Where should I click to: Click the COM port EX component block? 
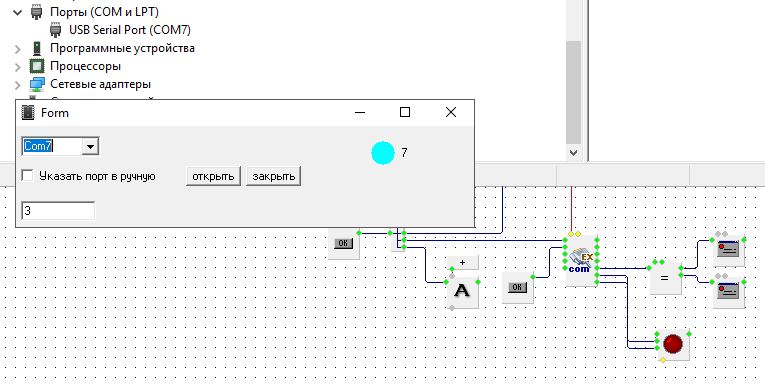pyautogui.click(x=580, y=261)
